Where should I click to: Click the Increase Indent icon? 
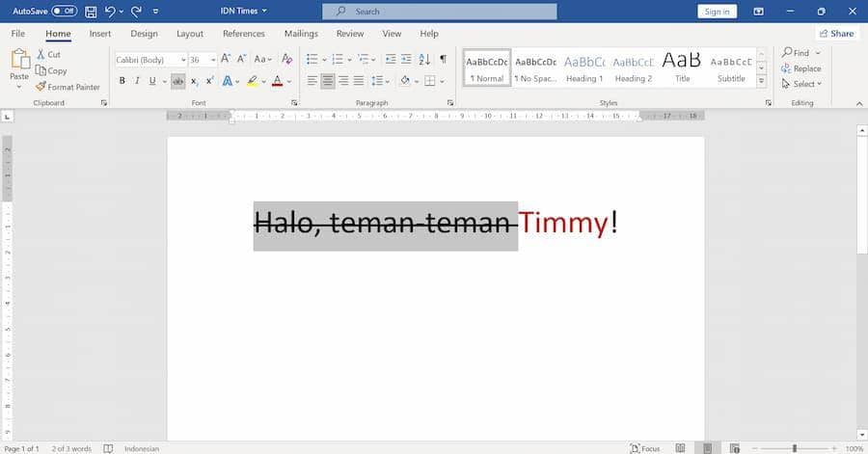tap(406, 59)
